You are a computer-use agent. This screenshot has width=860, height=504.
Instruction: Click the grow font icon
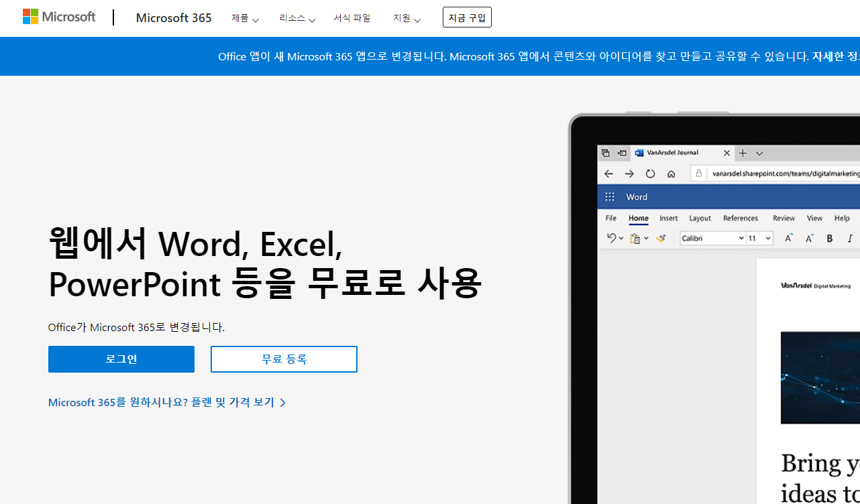click(789, 238)
